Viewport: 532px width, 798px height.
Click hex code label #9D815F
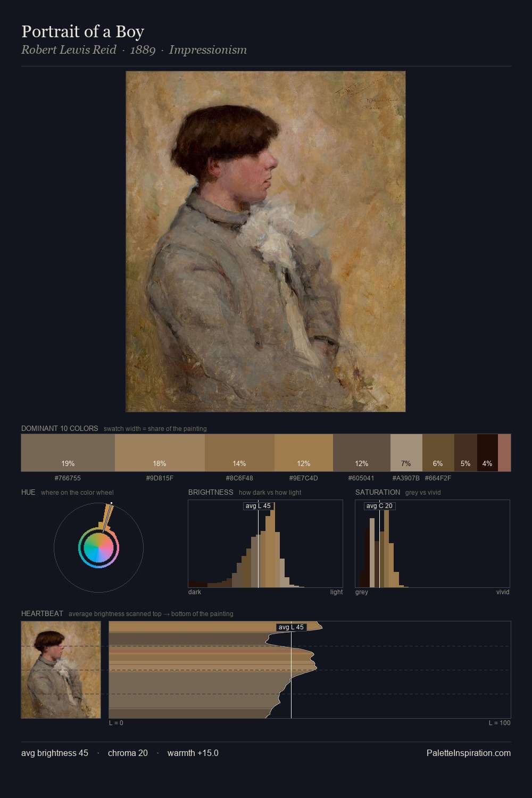tap(160, 478)
